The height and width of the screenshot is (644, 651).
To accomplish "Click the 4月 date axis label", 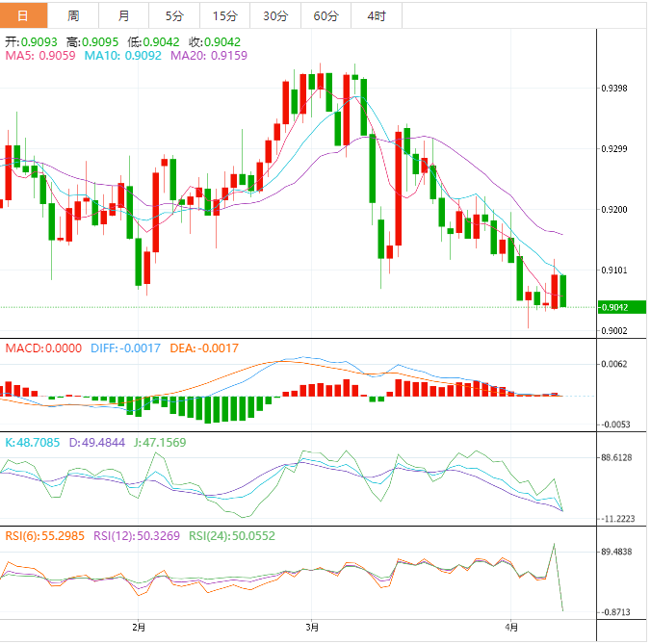I will tap(511, 628).
